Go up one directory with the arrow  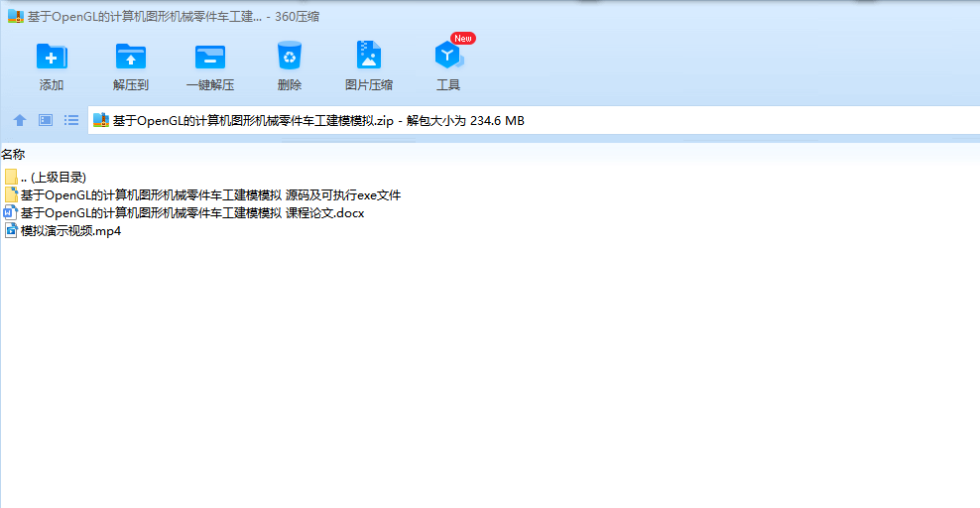point(20,120)
